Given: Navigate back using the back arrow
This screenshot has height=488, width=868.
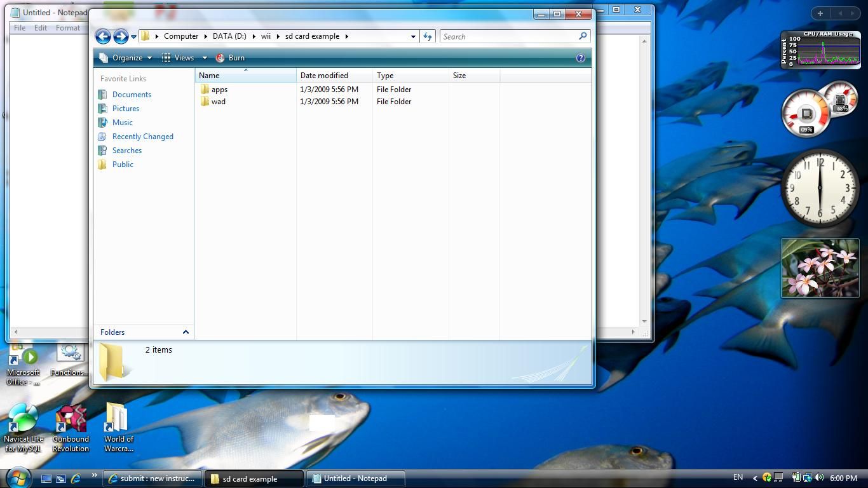Looking at the screenshot, I should point(103,36).
